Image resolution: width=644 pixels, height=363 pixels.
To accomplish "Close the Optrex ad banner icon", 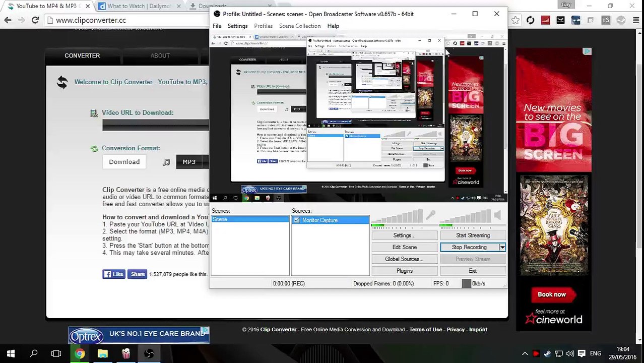I will click(x=205, y=331).
